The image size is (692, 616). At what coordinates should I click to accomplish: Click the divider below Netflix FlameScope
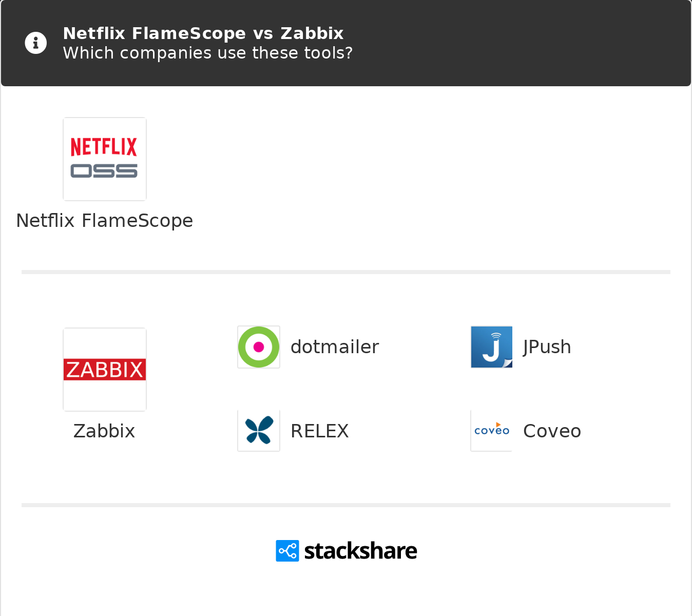point(346,272)
